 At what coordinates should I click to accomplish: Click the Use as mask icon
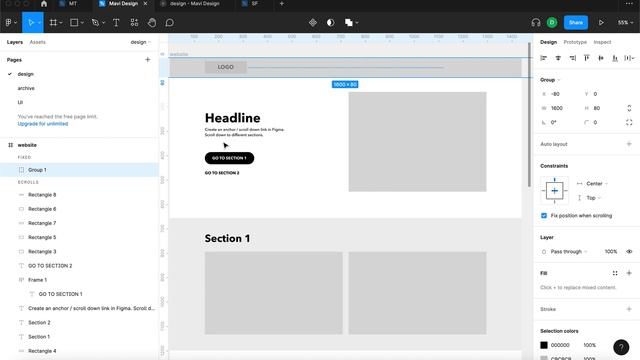[331, 22]
